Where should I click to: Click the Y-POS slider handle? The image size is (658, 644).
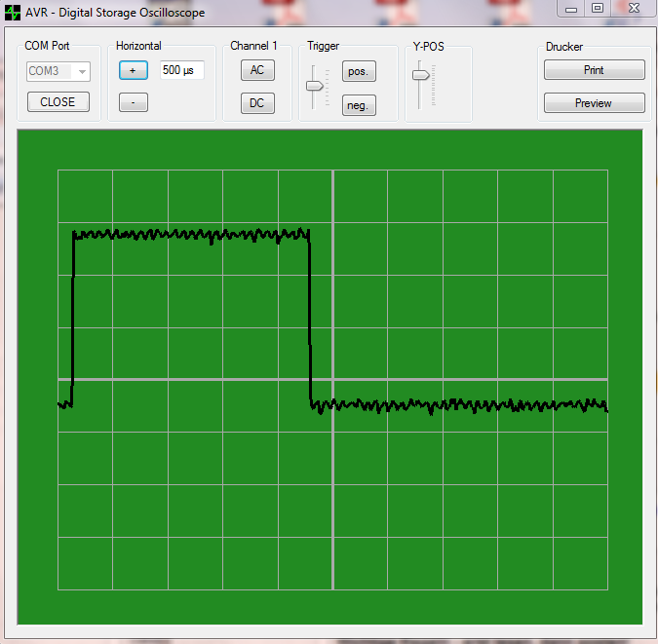click(x=421, y=75)
